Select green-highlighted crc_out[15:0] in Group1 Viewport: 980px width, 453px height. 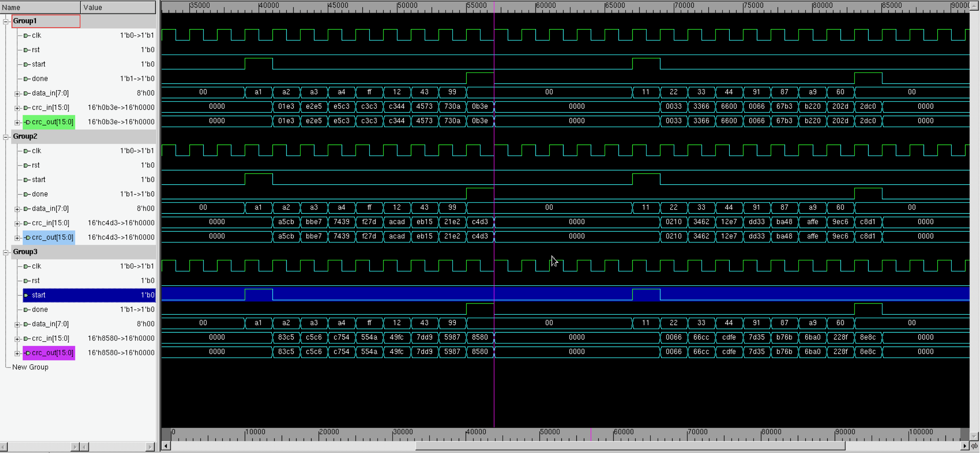(49, 122)
